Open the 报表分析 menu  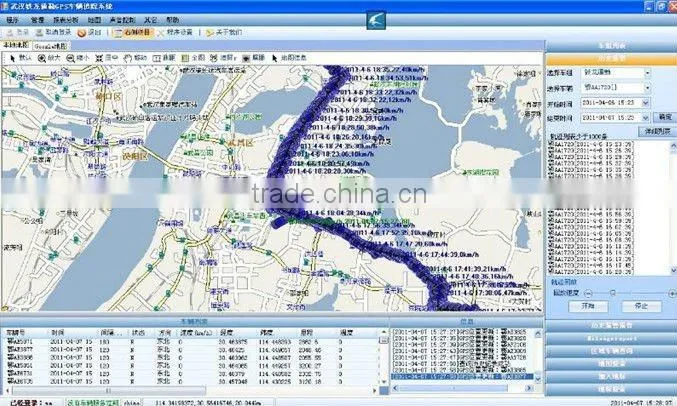(66, 20)
